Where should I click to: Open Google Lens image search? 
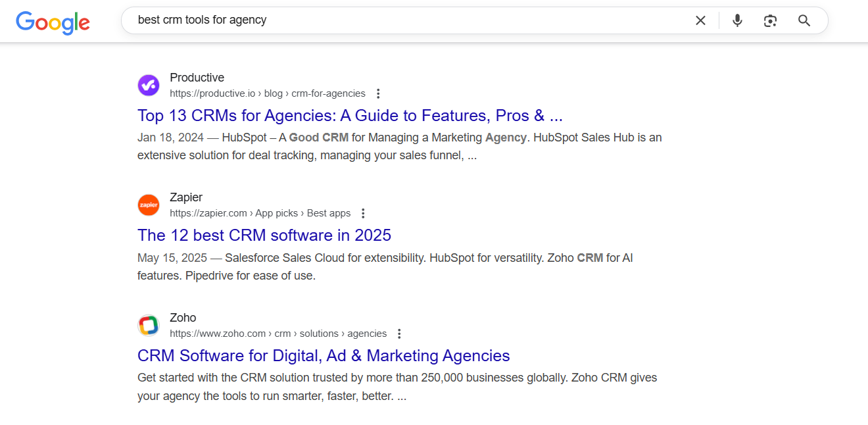770,20
